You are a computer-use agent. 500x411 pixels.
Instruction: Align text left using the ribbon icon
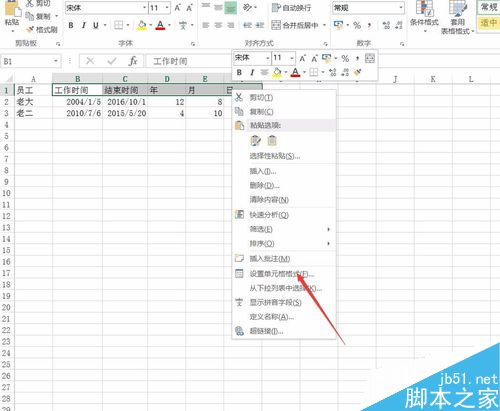point(206,25)
